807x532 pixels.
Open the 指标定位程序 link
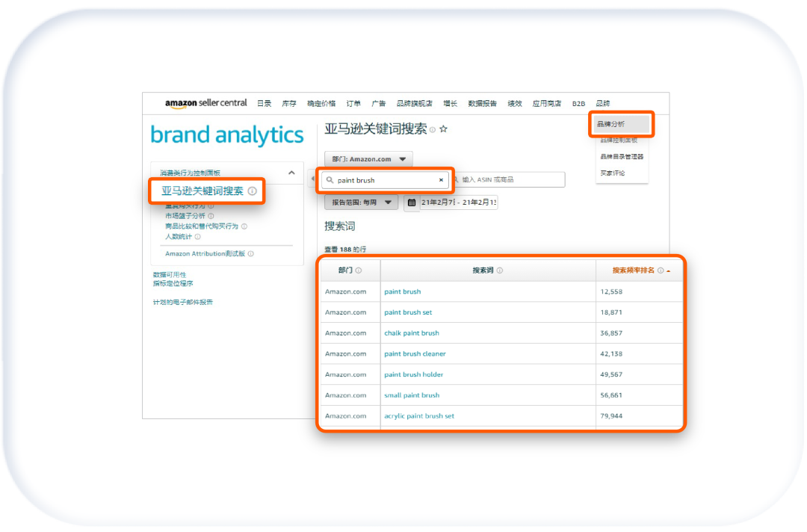point(173,283)
